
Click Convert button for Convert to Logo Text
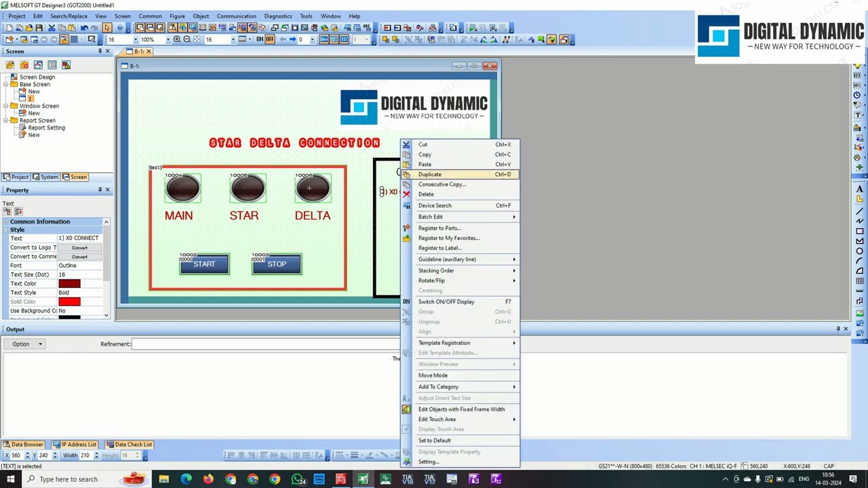(x=79, y=248)
